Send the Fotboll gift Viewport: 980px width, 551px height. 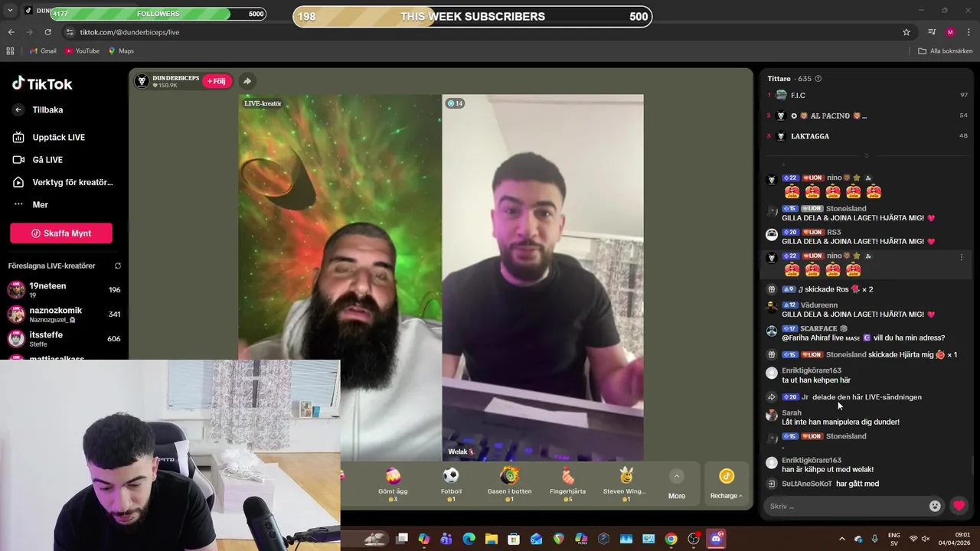[x=451, y=484]
